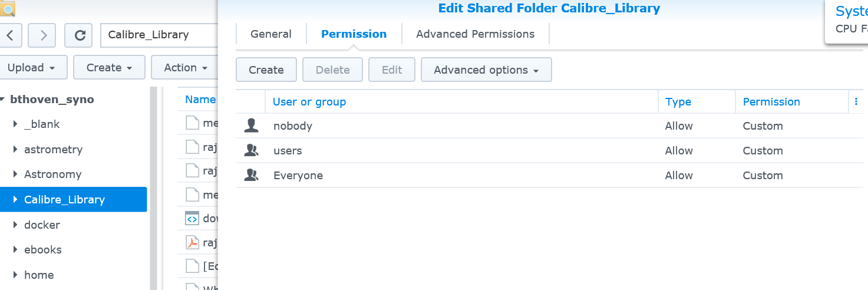The height and width of the screenshot is (290, 868).
Task: Collapse the bthoven_syno root node
Action: [x=4, y=100]
